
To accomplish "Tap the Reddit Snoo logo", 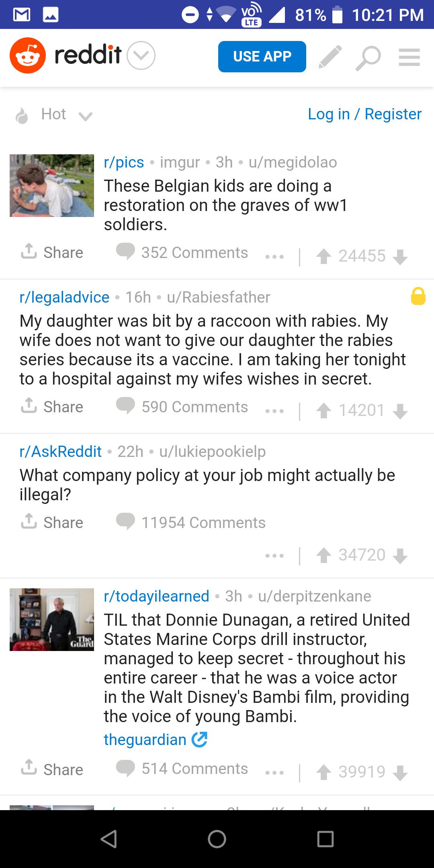I will click(x=28, y=55).
